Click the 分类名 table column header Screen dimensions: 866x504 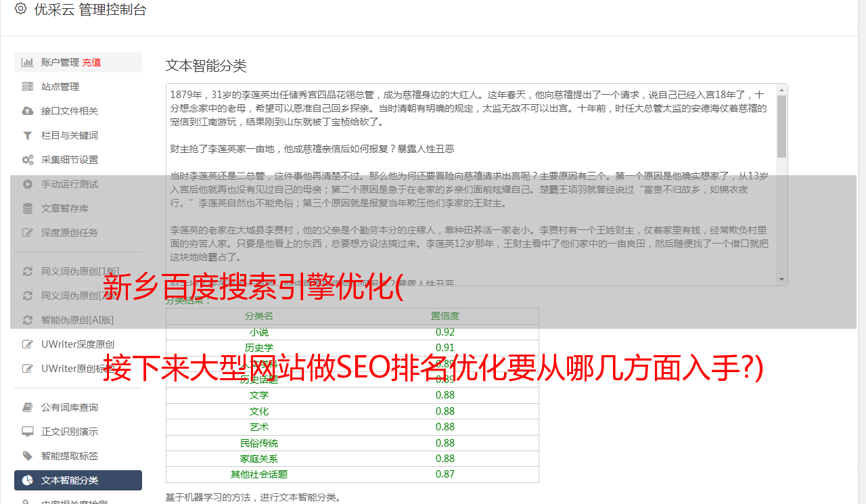click(259, 316)
